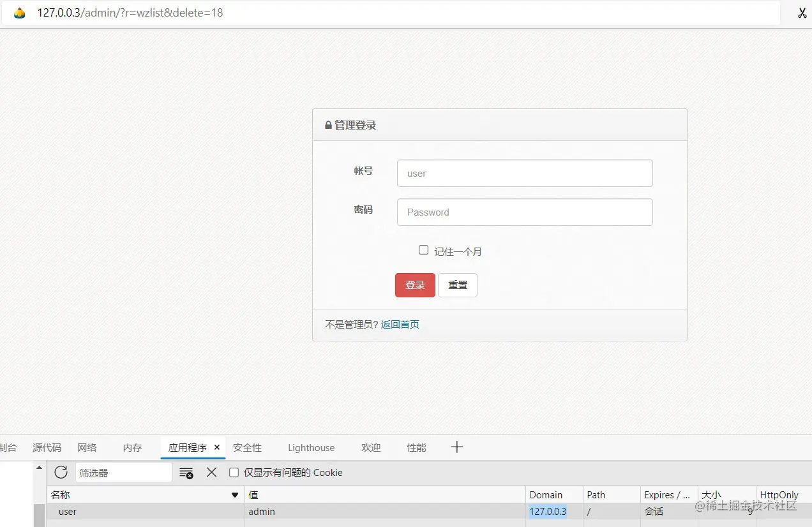Click the 帐号 user input field
Screen dimensions: 812x527
pos(525,173)
